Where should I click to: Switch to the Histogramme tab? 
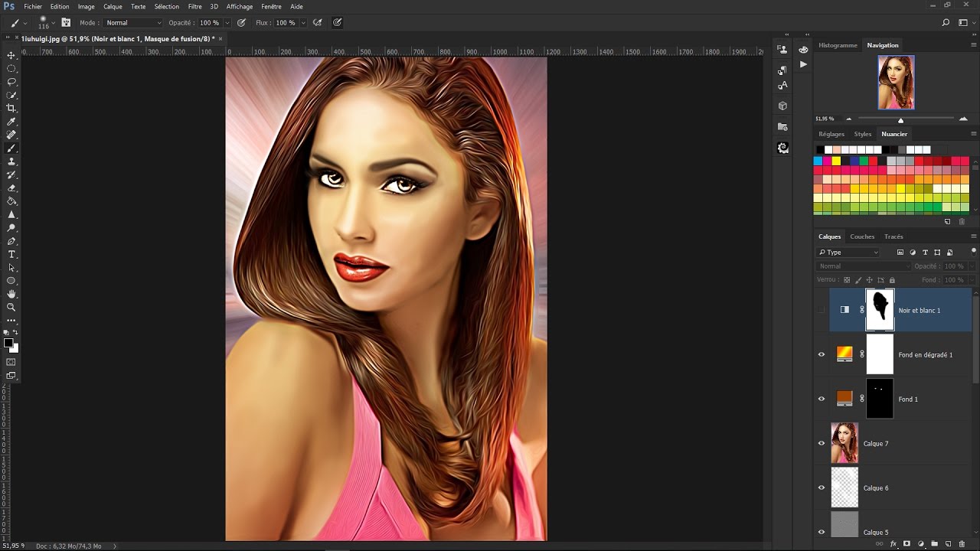(x=838, y=45)
